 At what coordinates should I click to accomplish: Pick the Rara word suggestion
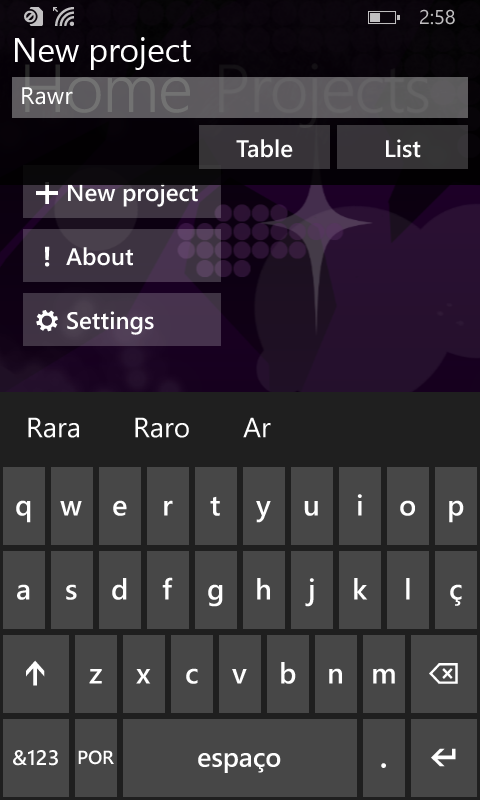tap(54, 428)
